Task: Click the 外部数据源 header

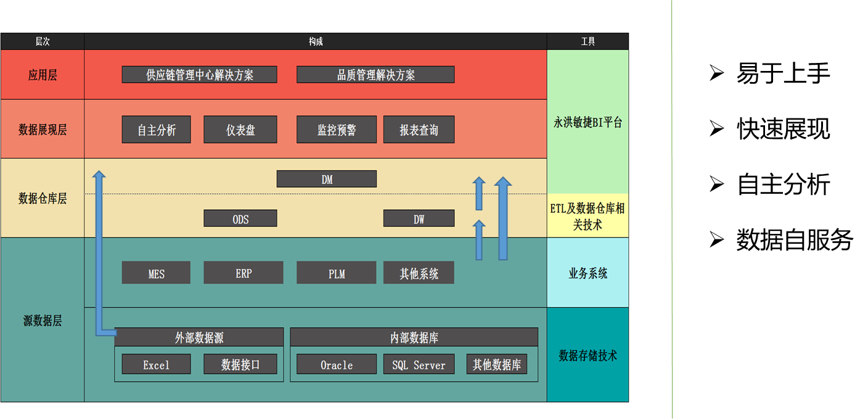Action: click(x=199, y=338)
